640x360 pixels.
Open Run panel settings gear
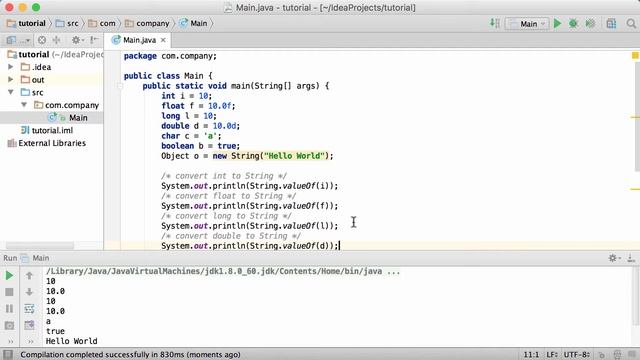tap(614, 258)
